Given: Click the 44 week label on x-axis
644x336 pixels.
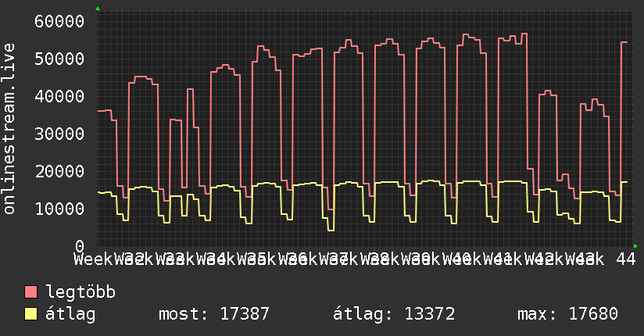Looking at the screenshot, I should [x=626, y=259].
